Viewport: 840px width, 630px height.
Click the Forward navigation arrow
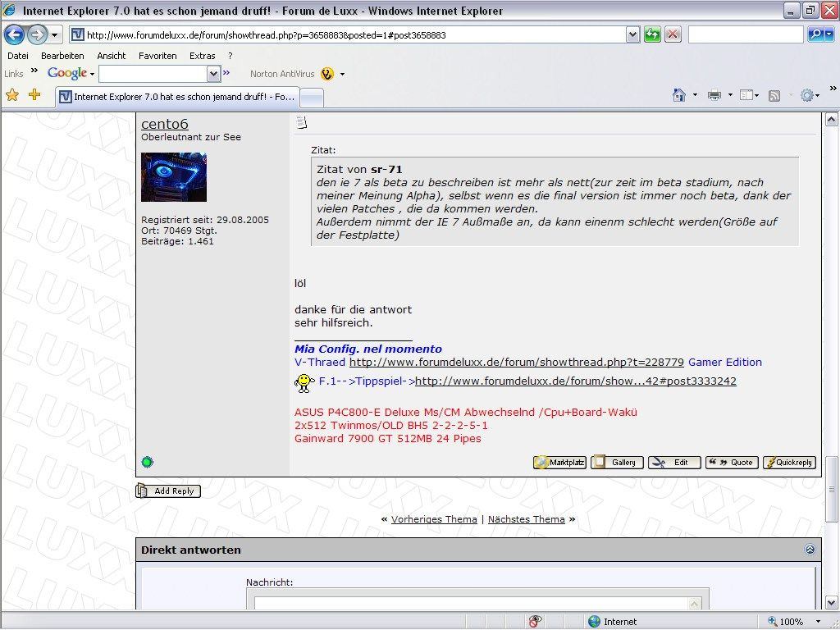pos(37,34)
